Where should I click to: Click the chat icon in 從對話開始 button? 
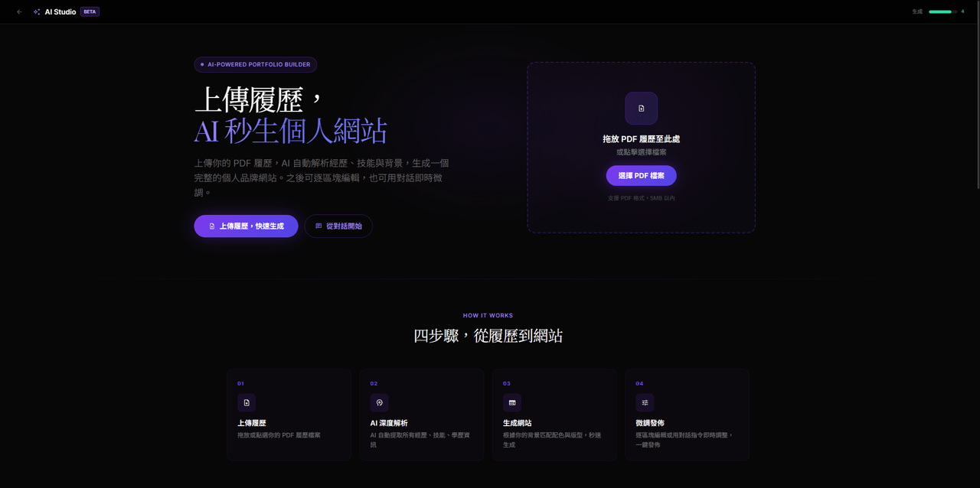(x=318, y=226)
